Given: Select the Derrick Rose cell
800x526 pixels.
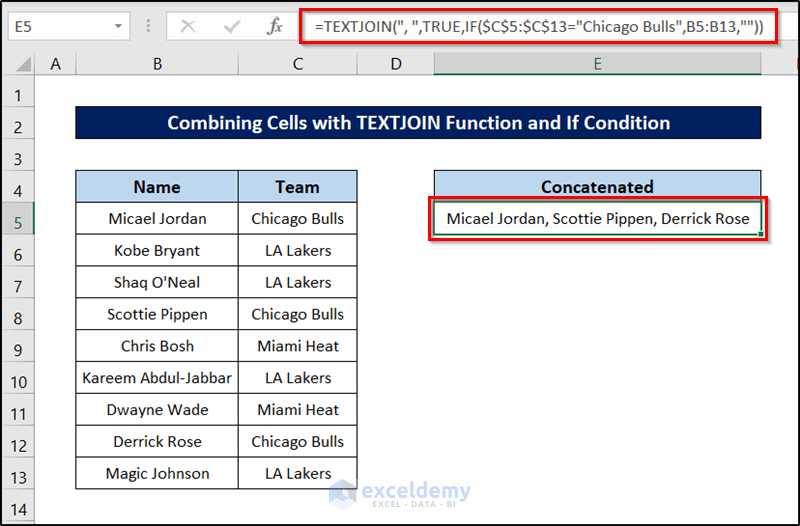Looking at the screenshot, I should click(157, 441).
